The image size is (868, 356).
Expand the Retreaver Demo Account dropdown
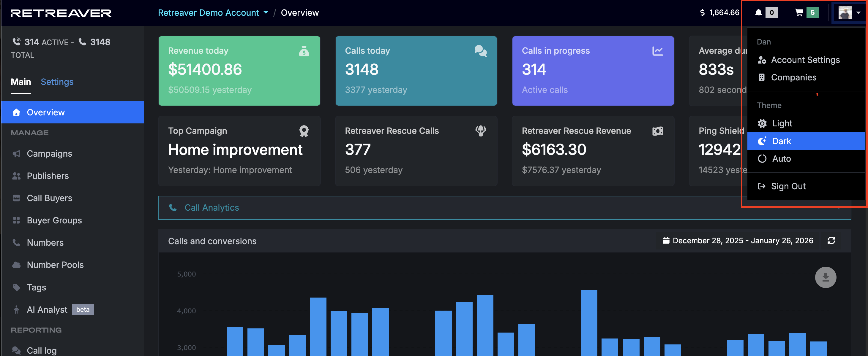pyautogui.click(x=213, y=13)
